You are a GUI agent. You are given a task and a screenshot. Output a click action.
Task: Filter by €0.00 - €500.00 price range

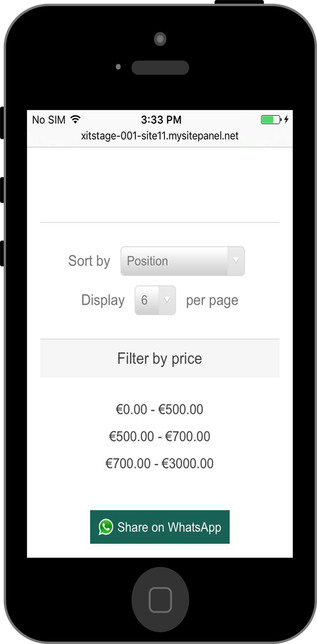pos(159,410)
